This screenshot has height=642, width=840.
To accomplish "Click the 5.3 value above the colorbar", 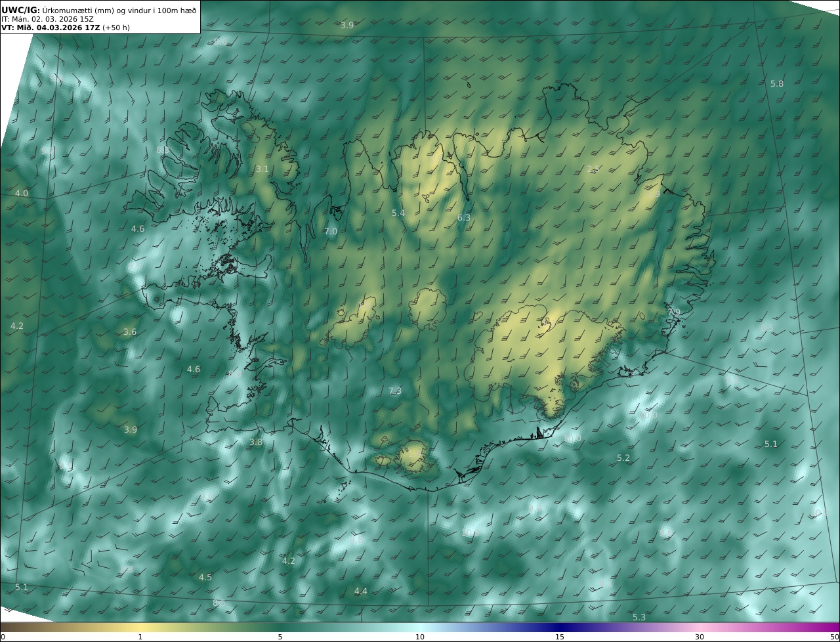I will tap(639, 618).
